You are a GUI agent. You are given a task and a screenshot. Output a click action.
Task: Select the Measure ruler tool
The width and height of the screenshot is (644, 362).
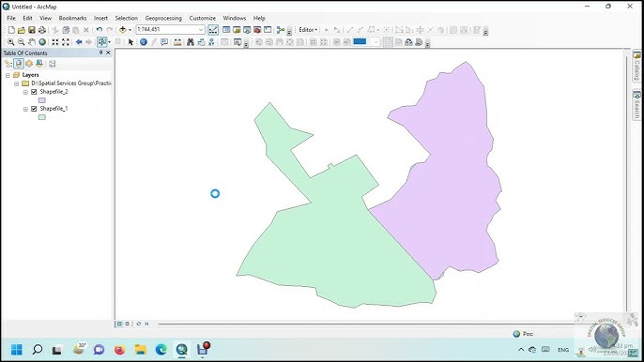177,42
